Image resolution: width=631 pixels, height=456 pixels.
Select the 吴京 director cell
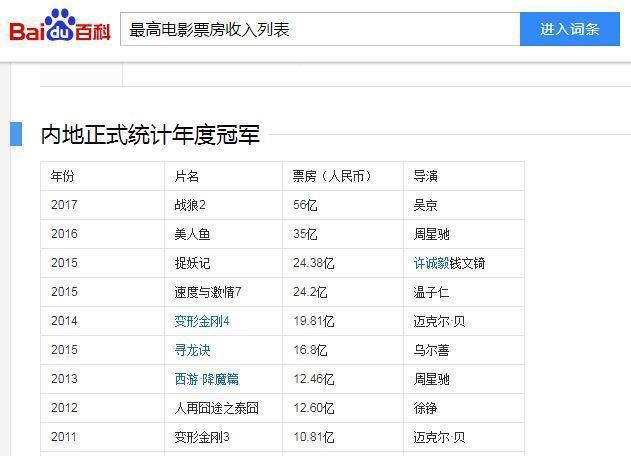click(464, 205)
